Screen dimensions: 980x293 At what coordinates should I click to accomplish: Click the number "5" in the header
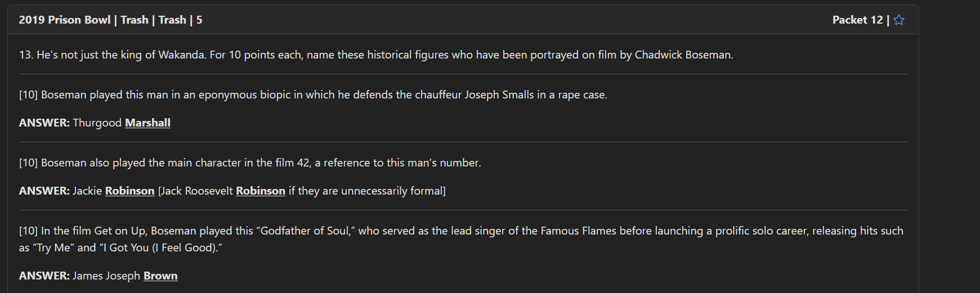pyautogui.click(x=199, y=20)
